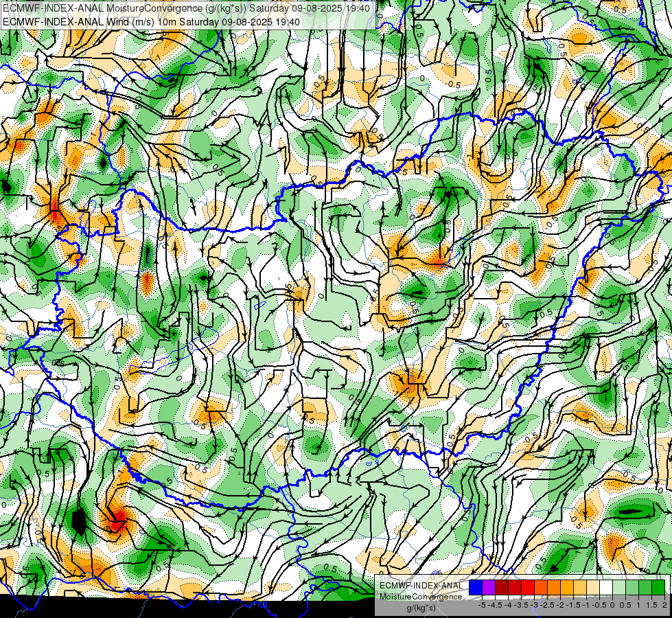This screenshot has width=672, height=618.
Task: Click the 2 tick label in the legend
Action: click(x=664, y=605)
